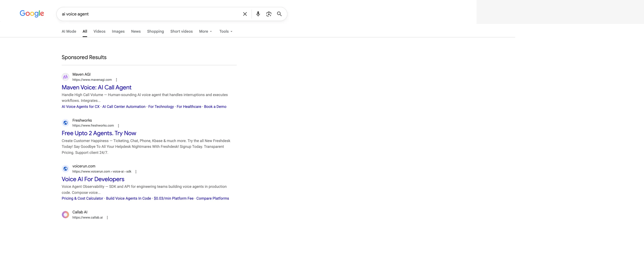
Task: Open three-dot menu beside voicerun.com URL
Action: click(136, 172)
